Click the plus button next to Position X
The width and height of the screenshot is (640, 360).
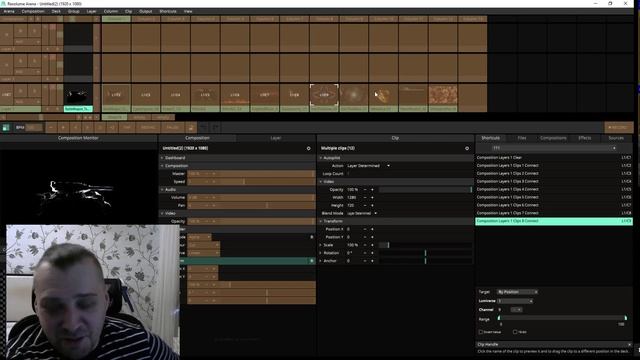372,229
